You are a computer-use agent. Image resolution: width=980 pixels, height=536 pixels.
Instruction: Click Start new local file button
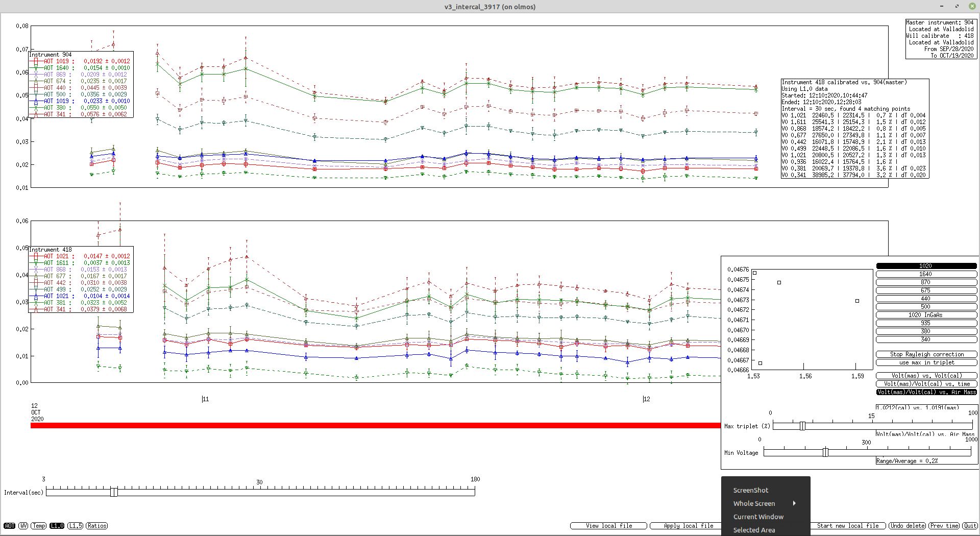tap(848, 526)
